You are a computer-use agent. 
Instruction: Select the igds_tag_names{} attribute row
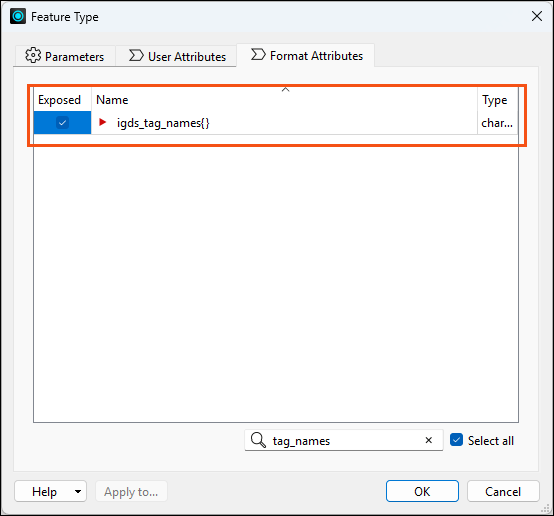point(276,123)
